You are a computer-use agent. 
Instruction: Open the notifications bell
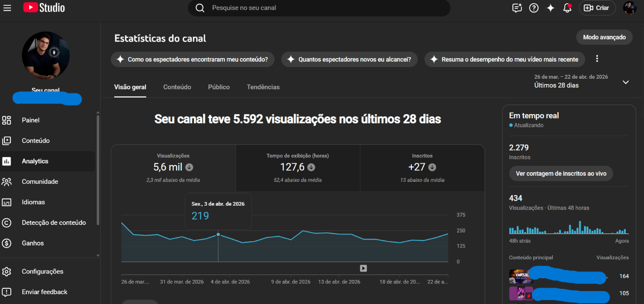(x=567, y=8)
